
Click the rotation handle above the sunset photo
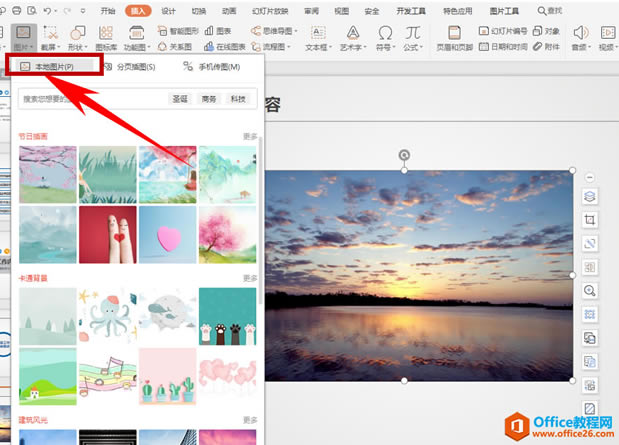[x=404, y=155]
